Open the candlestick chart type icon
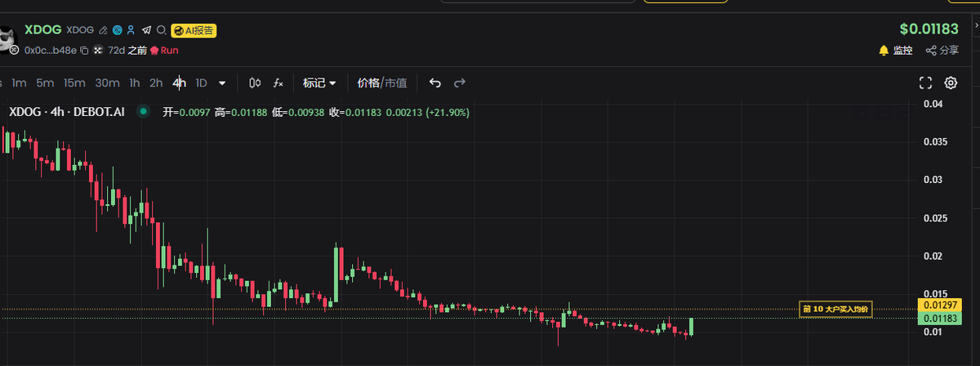 (255, 83)
